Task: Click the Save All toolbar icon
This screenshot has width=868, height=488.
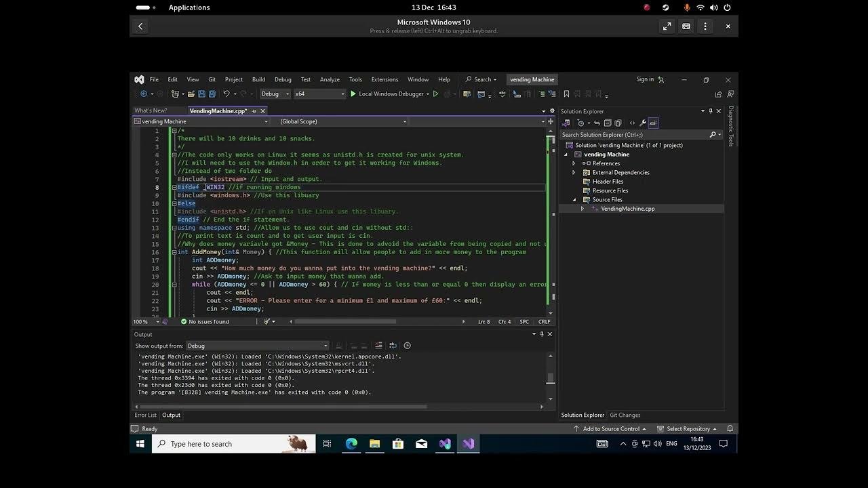Action: [x=212, y=94]
